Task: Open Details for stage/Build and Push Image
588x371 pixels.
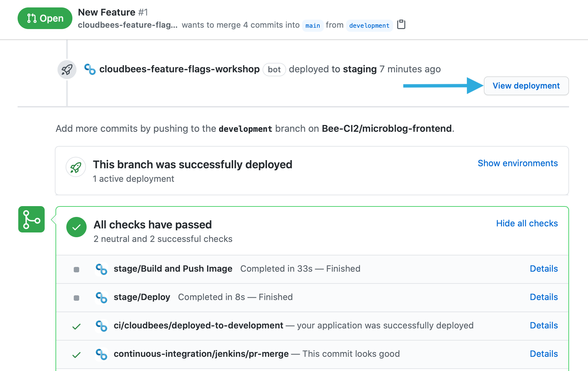Action: click(544, 269)
